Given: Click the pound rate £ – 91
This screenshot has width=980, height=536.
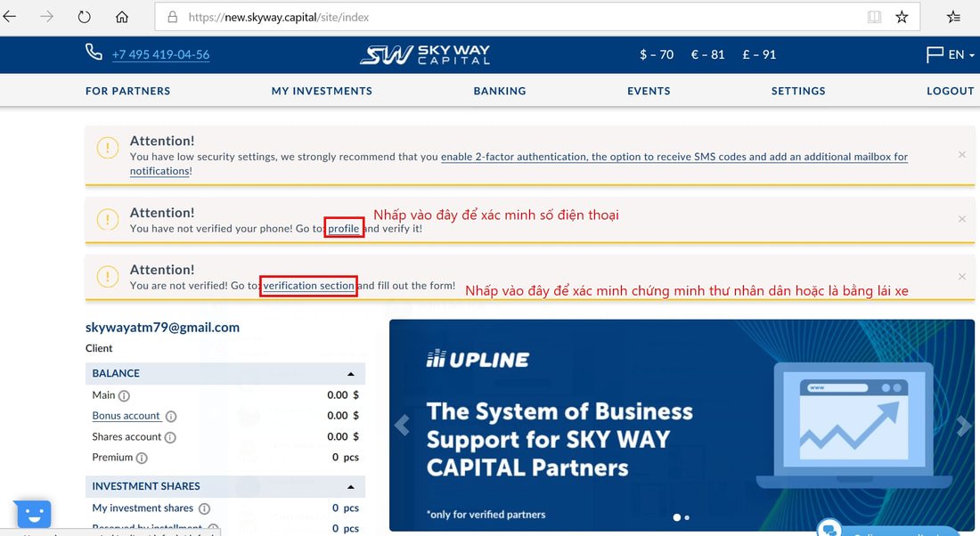Looking at the screenshot, I should (759, 55).
